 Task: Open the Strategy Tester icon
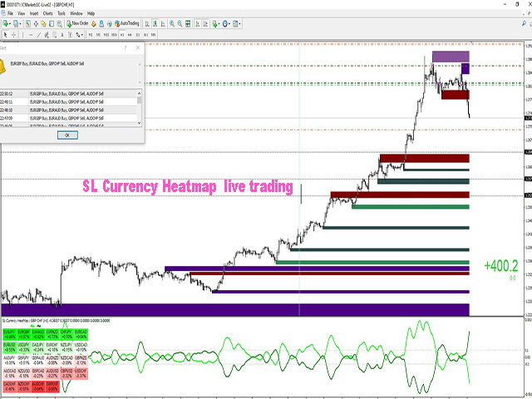[x=59, y=24]
